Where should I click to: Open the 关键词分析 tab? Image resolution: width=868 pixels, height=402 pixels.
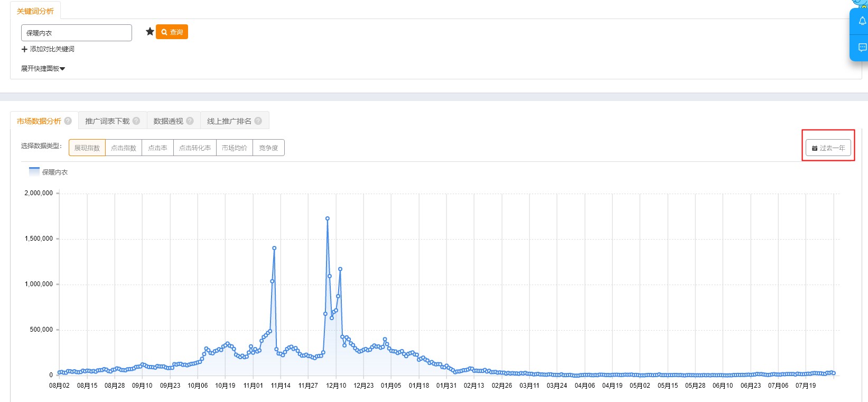[x=35, y=11]
